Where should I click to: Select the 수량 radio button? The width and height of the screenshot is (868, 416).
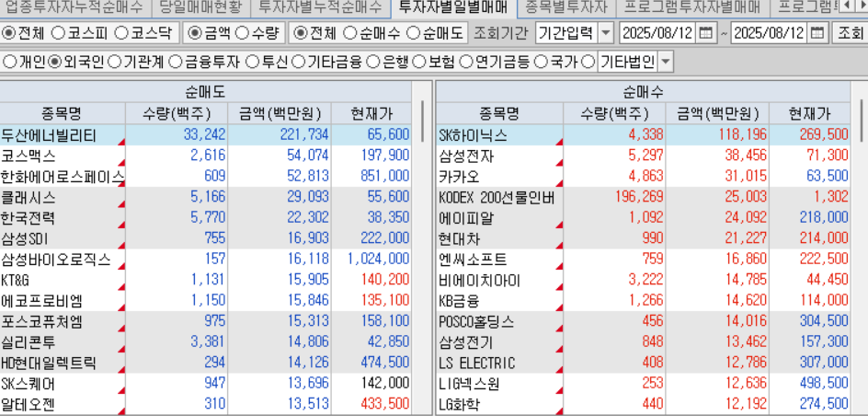point(241,33)
